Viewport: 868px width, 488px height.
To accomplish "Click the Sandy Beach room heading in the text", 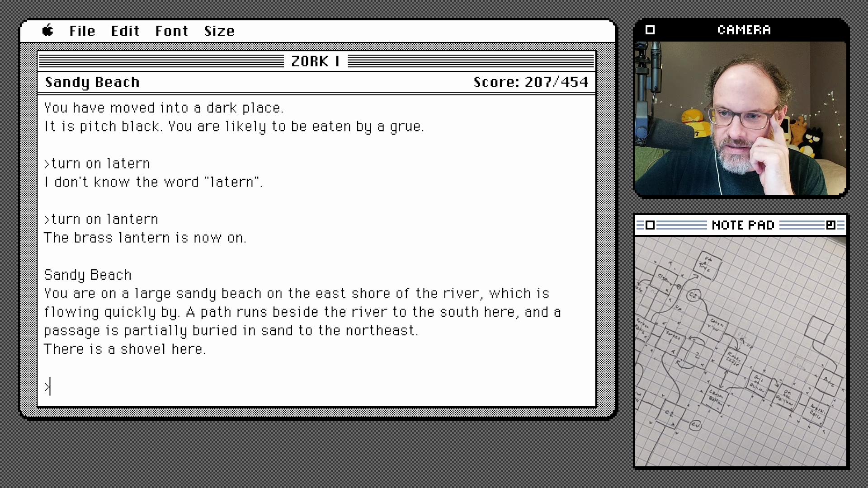I will coord(88,275).
